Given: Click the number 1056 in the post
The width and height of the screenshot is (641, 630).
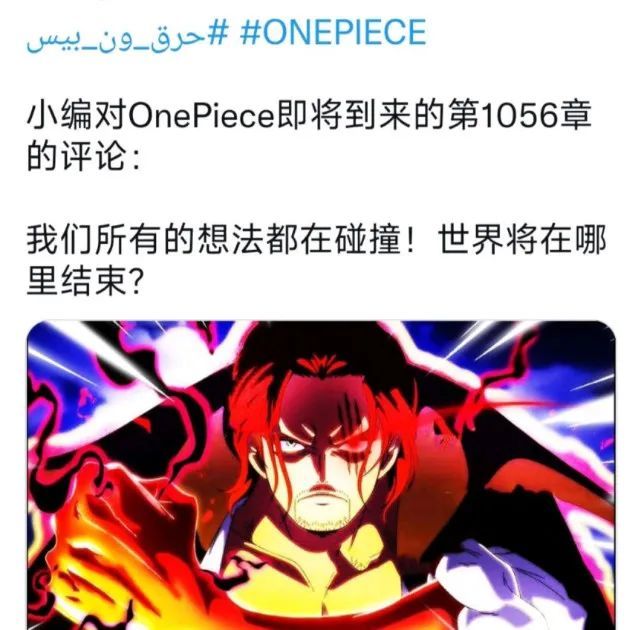Looking at the screenshot, I should pos(519,116).
